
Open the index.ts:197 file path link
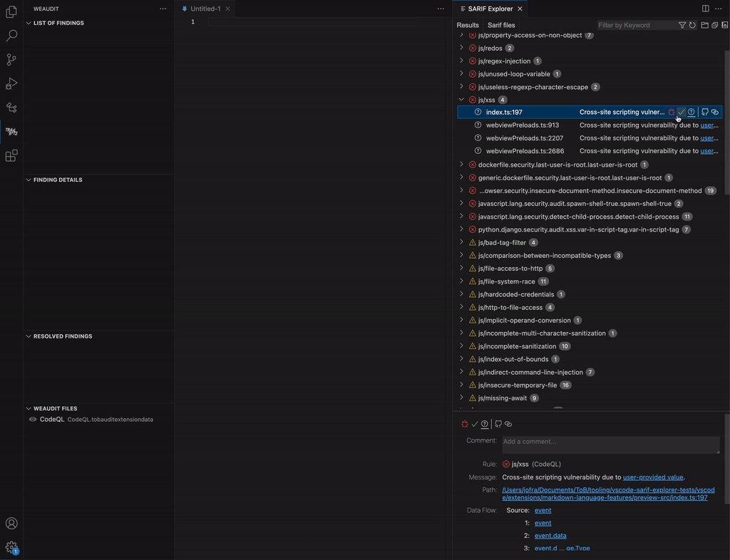[608, 494]
